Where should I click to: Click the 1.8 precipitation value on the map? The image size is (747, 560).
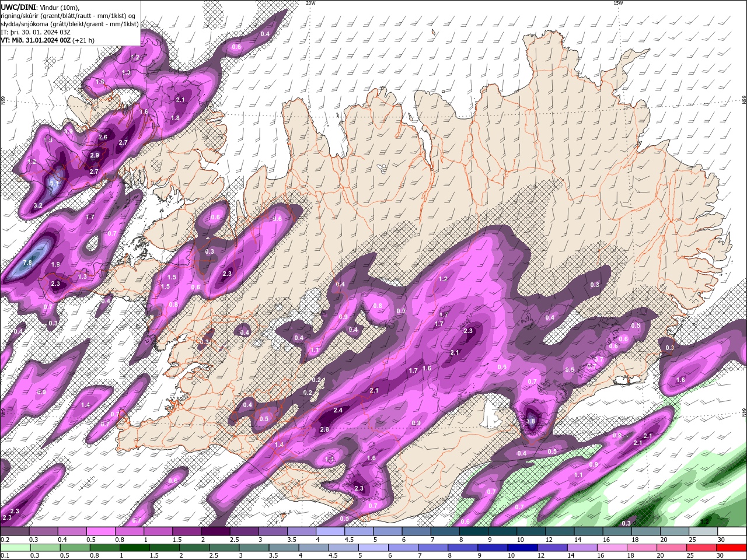pos(175,118)
